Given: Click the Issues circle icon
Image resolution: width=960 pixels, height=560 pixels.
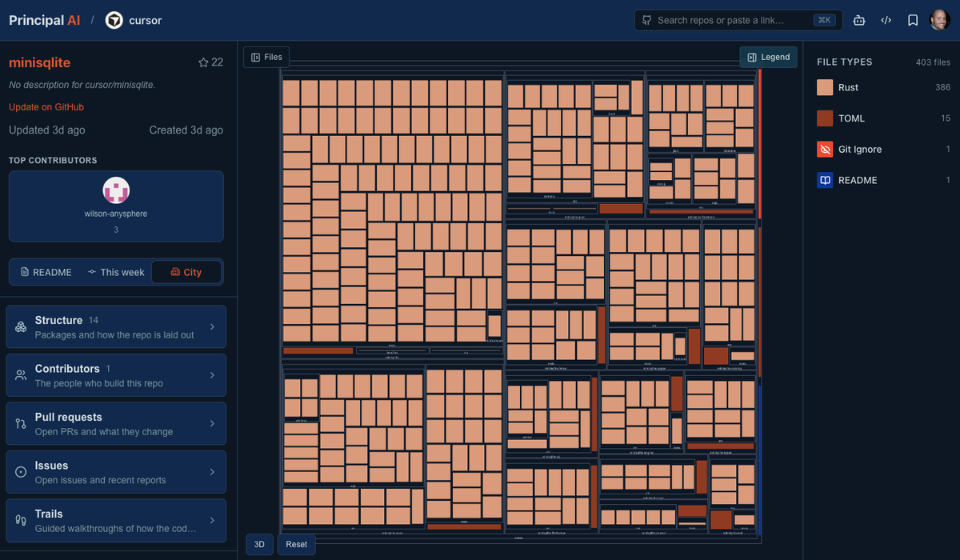Looking at the screenshot, I should pos(21,472).
